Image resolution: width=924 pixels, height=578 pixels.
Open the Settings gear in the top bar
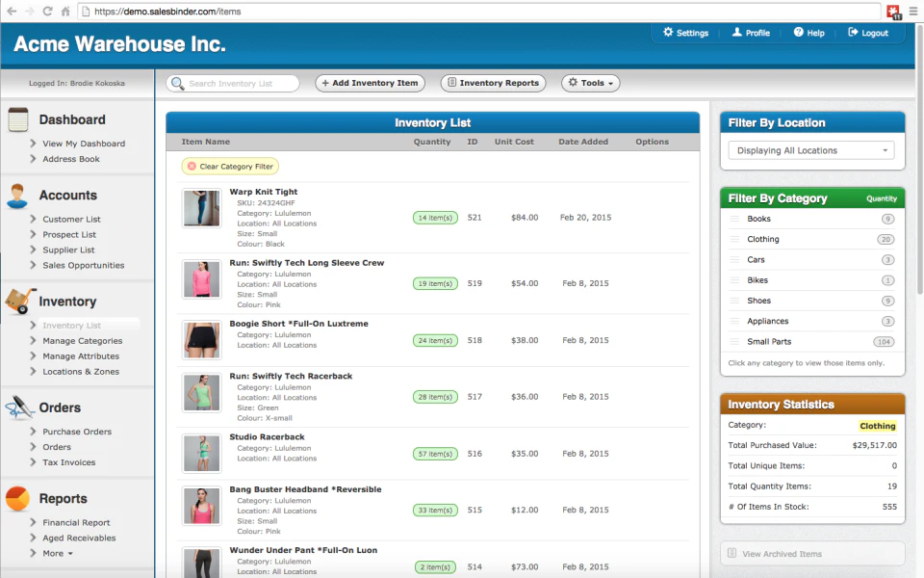click(x=669, y=32)
